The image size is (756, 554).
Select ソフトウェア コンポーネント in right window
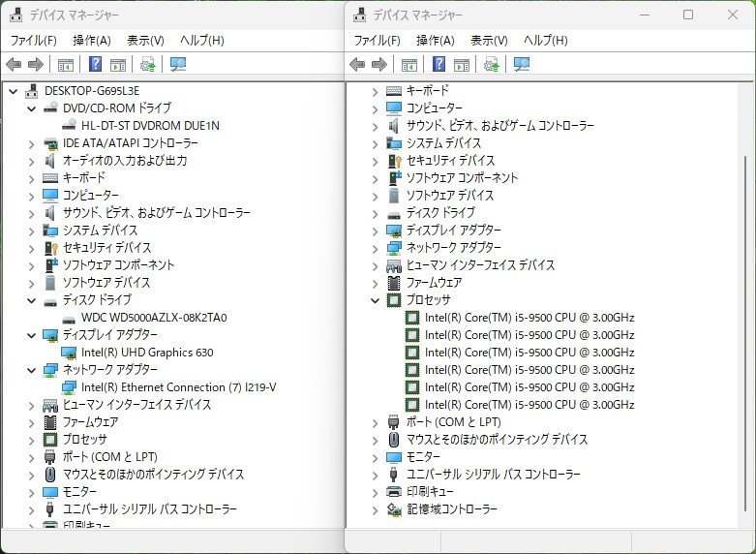[x=462, y=178]
